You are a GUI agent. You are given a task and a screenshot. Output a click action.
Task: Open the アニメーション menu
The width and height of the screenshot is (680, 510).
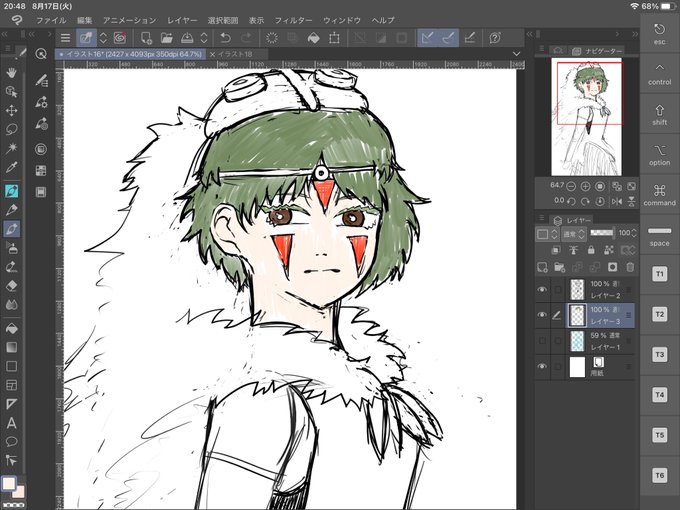[x=130, y=20]
